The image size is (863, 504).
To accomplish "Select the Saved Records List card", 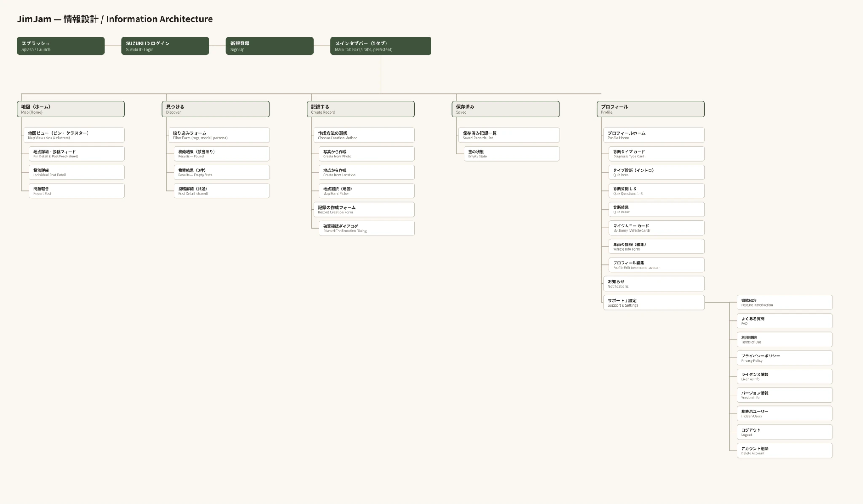I will tap(509, 135).
